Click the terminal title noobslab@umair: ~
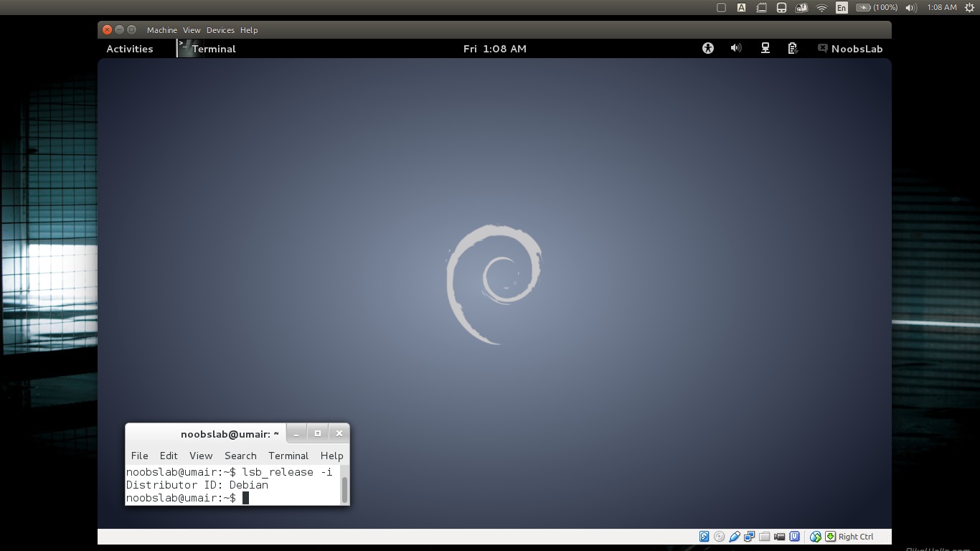The width and height of the screenshot is (980, 551). click(x=230, y=434)
